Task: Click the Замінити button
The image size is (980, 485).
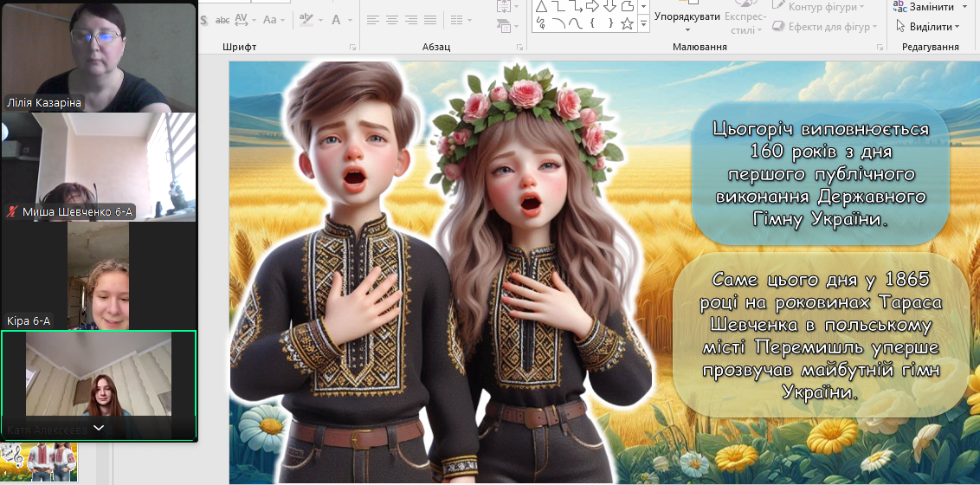Action: point(924,7)
